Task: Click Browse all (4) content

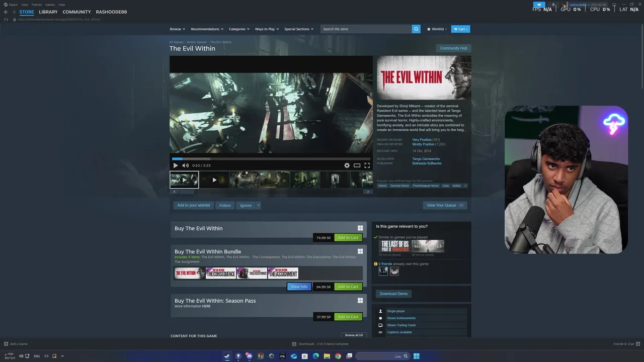Action: tap(354, 335)
